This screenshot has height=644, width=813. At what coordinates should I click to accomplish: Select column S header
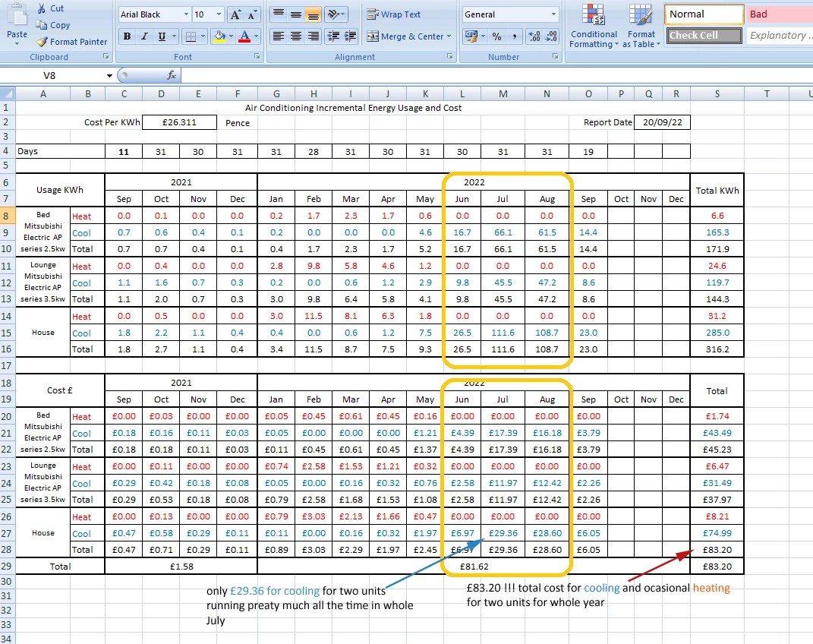coord(717,94)
